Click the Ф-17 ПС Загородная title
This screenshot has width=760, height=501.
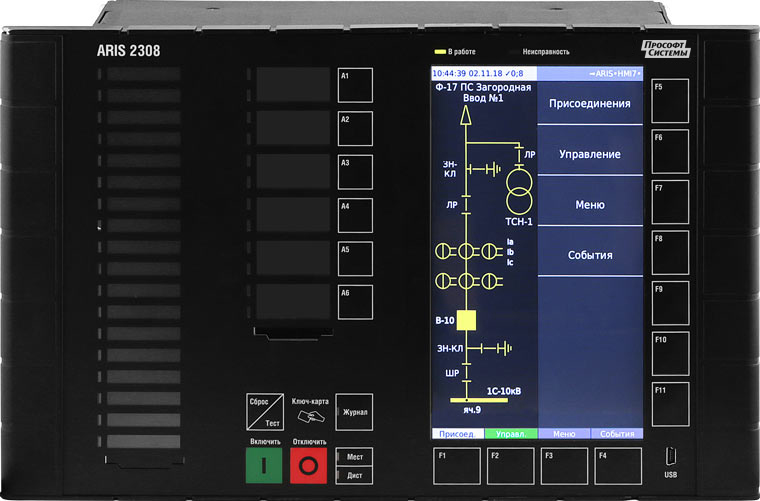(483, 88)
